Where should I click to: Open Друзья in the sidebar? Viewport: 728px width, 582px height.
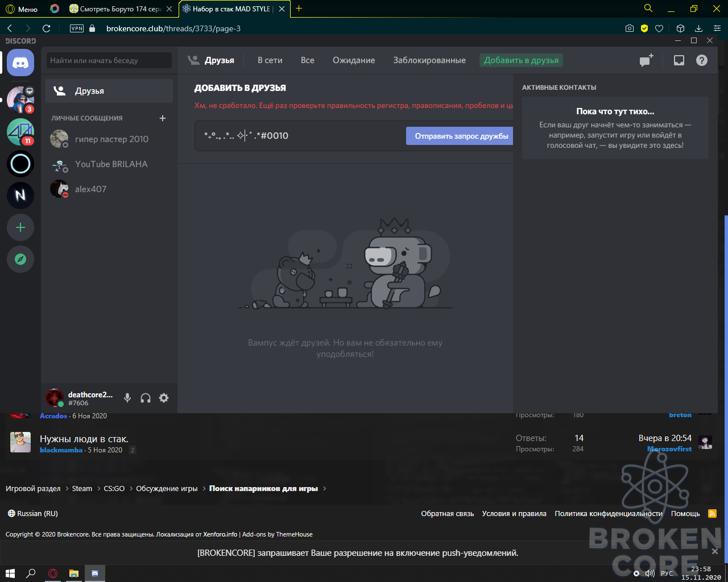pyautogui.click(x=109, y=91)
